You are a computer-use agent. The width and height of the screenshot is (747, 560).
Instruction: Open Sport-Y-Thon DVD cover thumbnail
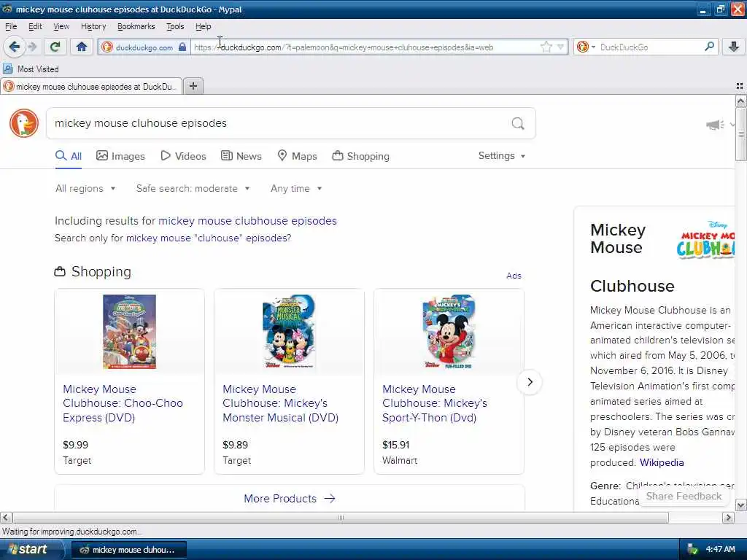[x=449, y=332]
